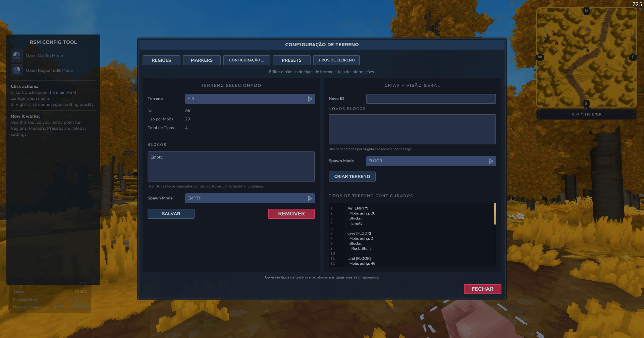
Task: Click the 'cave [FLOOR]' list entry
Action: click(359, 233)
